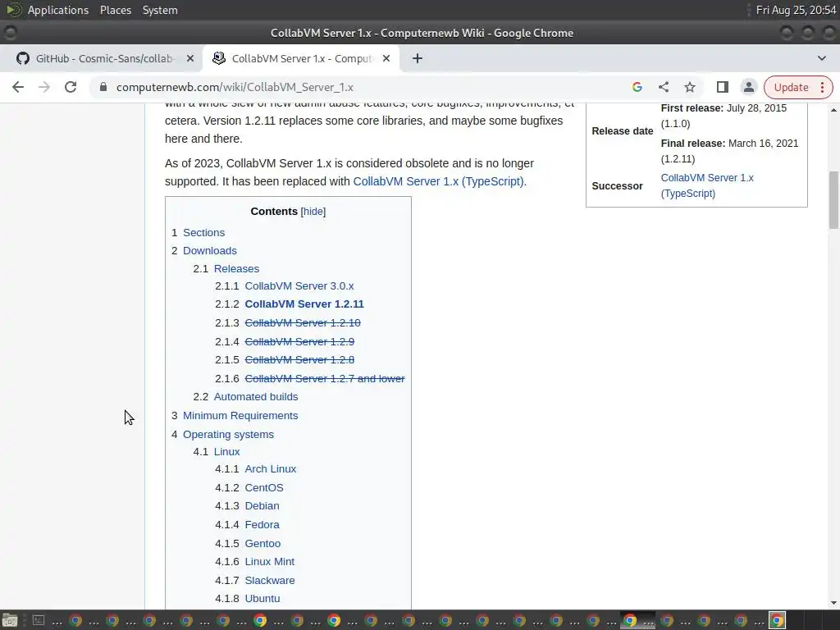Go to Ubuntu entry

point(262,599)
